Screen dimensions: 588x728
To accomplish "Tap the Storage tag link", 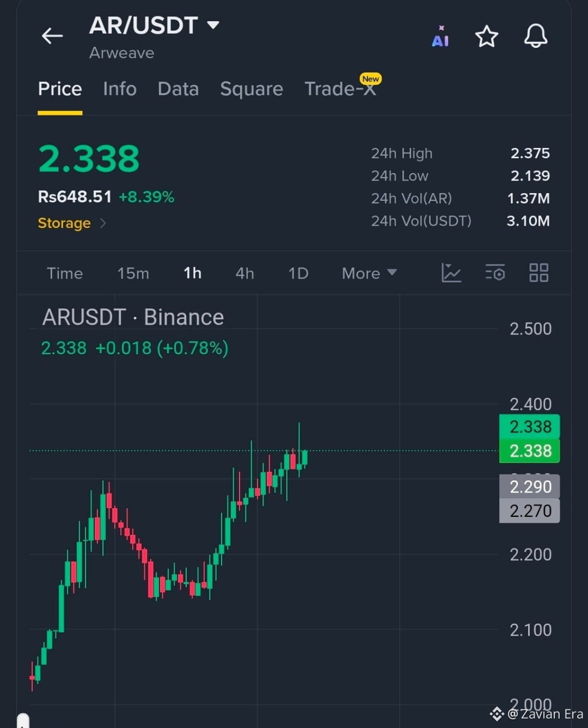I will coord(64,223).
